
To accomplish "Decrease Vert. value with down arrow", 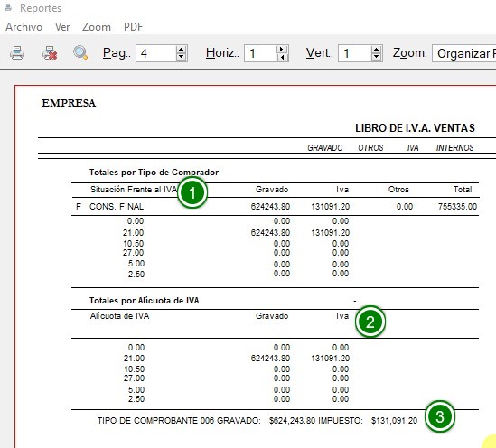I will pyautogui.click(x=376, y=57).
